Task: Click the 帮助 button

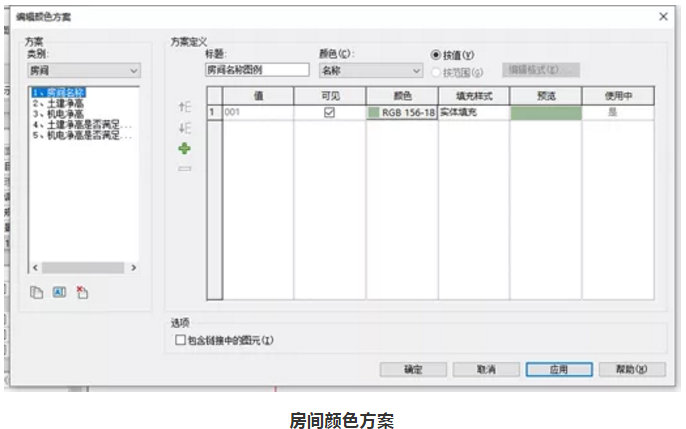Action: click(632, 370)
